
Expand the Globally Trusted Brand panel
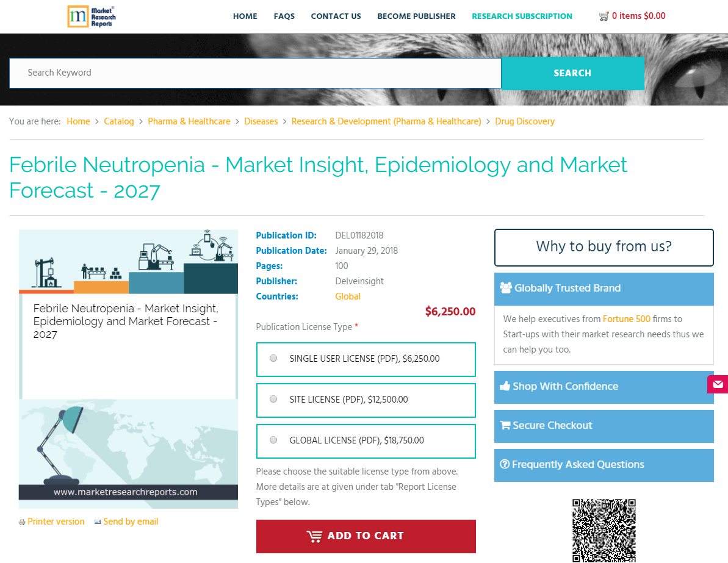coord(604,289)
